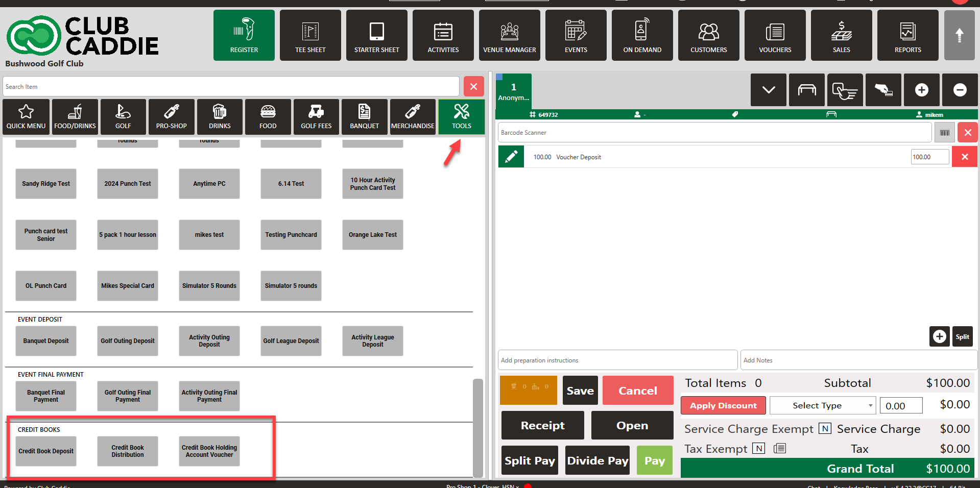Click the Credit Book Deposit item

46,451
